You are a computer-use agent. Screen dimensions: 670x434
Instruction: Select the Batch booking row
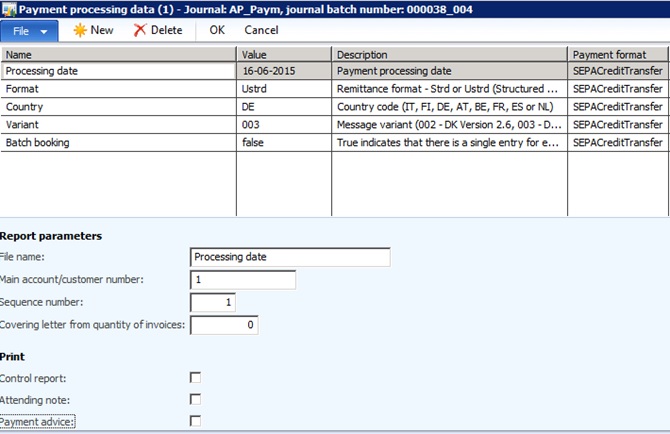[119, 143]
